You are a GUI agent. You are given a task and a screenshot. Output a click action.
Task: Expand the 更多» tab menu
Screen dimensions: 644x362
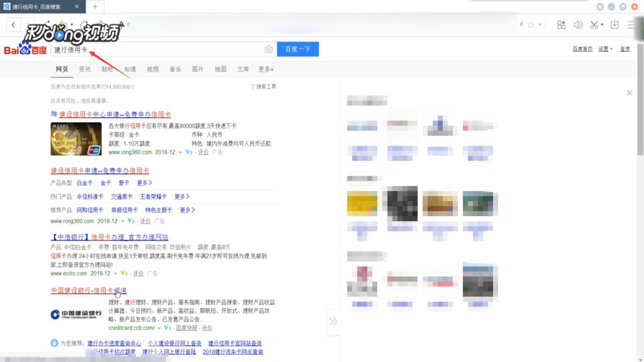click(x=266, y=69)
